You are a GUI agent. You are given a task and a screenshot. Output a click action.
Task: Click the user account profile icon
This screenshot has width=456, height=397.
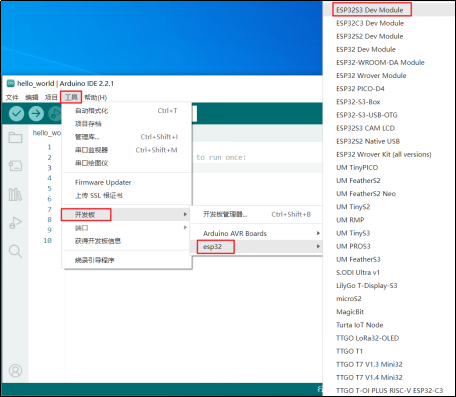(x=15, y=370)
